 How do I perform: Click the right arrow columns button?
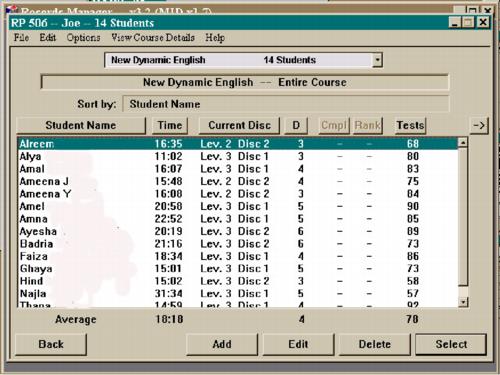[479, 126]
